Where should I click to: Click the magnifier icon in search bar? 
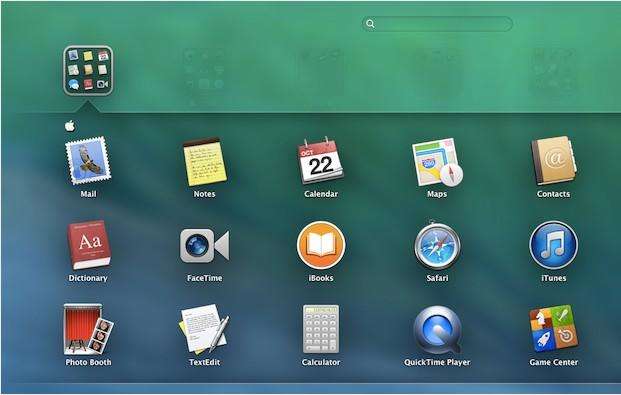[370, 24]
